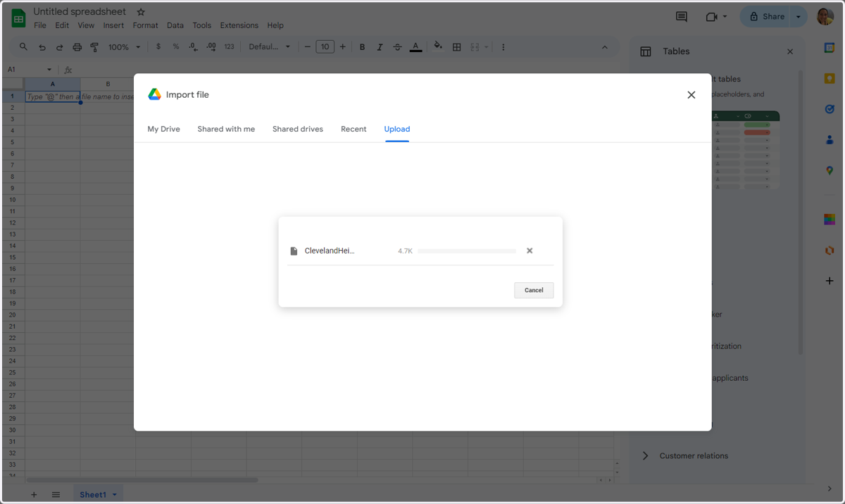Open the more toolbar options menu
This screenshot has height=504, width=845.
click(x=503, y=47)
